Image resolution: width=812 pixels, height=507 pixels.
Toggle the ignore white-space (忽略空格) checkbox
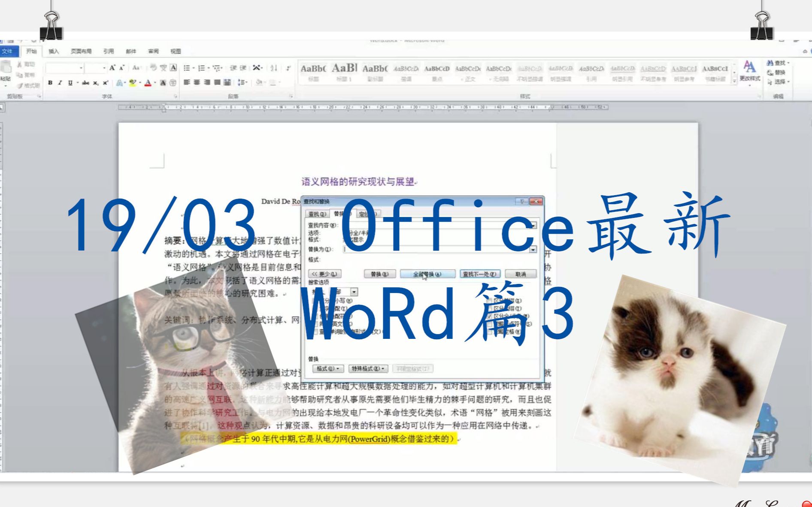[490, 332]
